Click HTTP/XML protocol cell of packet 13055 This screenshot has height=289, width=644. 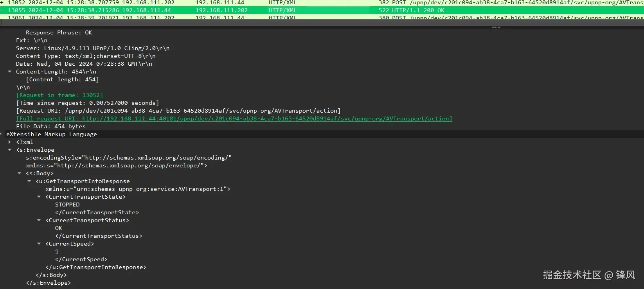point(282,10)
